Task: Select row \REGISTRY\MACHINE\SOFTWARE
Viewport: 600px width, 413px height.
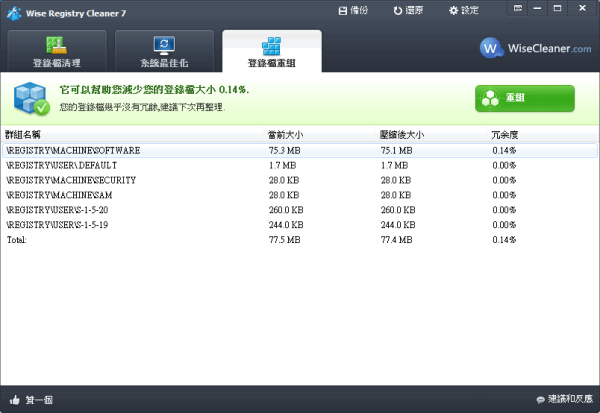Action: pyautogui.click(x=300, y=150)
